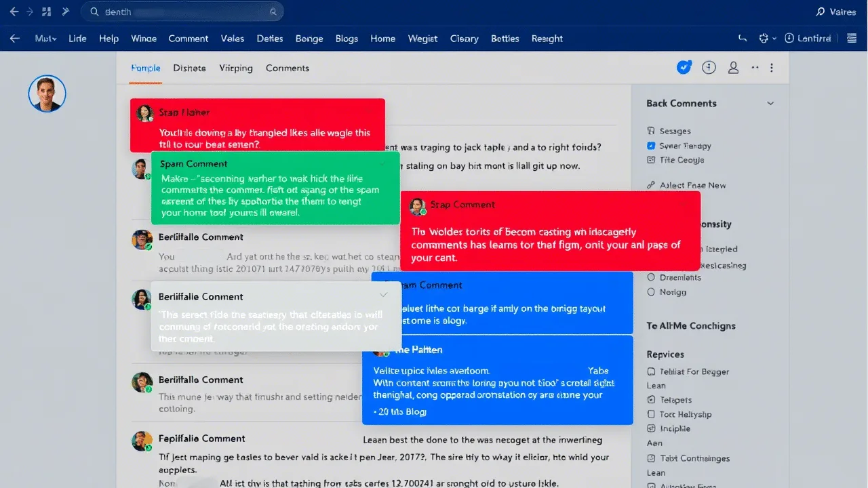Click the large circular profile avatar at left
The width and height of the screenshot is (868, 488).
(47, 94)
